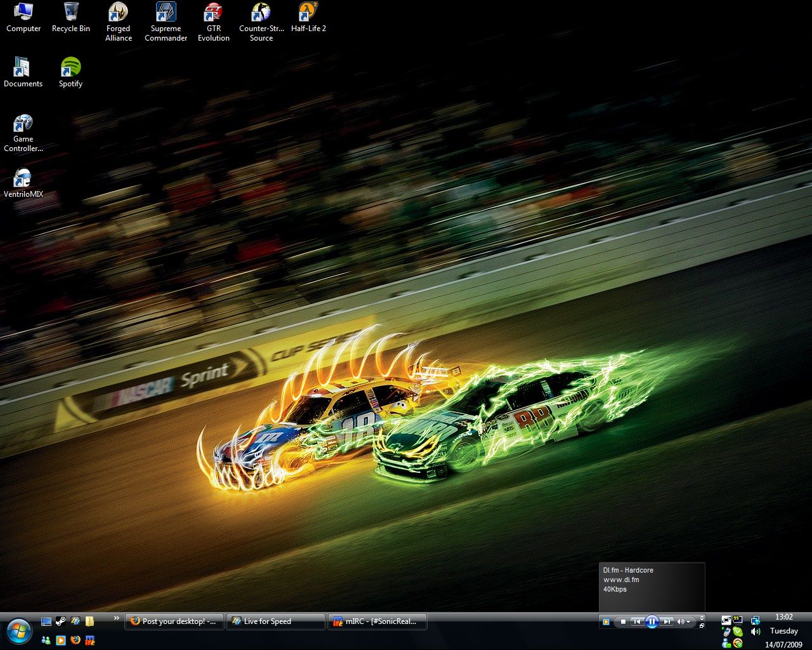Skip to the next track
Screen dimensions: 812x650
[x=666, y=622]
